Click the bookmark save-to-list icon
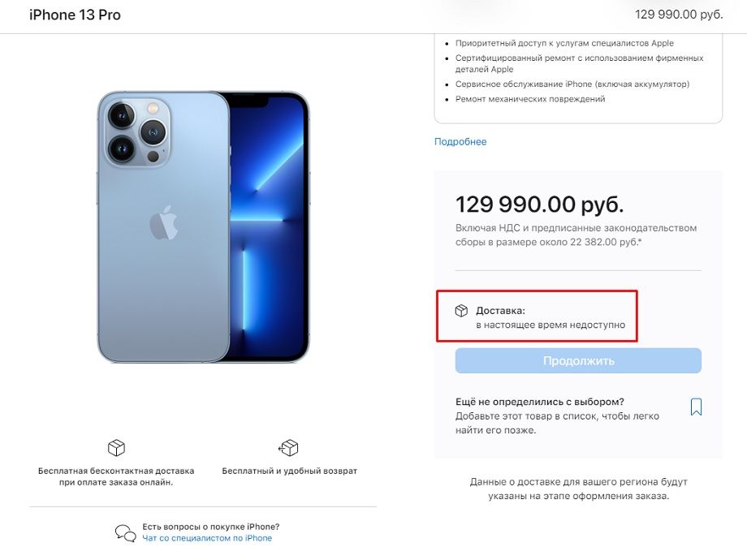Screen dimensions: 747x560 [696, 407]
